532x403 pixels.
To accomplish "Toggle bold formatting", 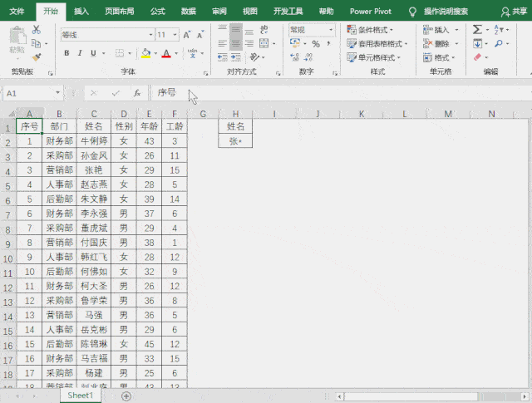I will 66,53.
